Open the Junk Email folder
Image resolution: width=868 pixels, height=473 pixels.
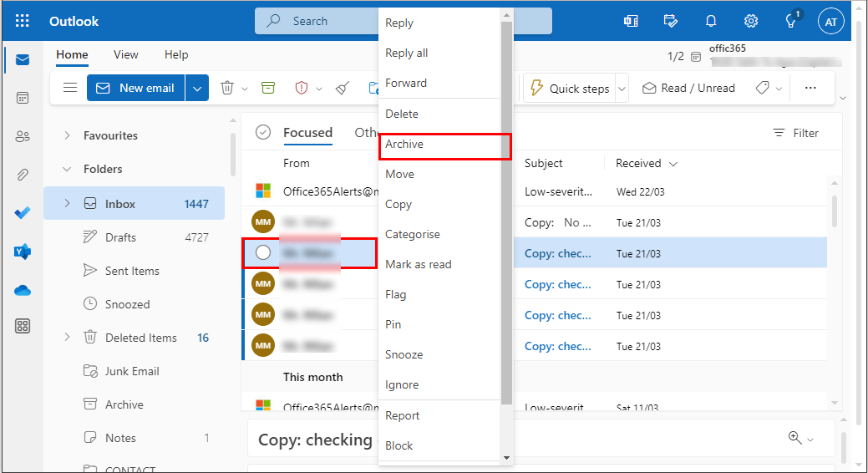[134, 371]
